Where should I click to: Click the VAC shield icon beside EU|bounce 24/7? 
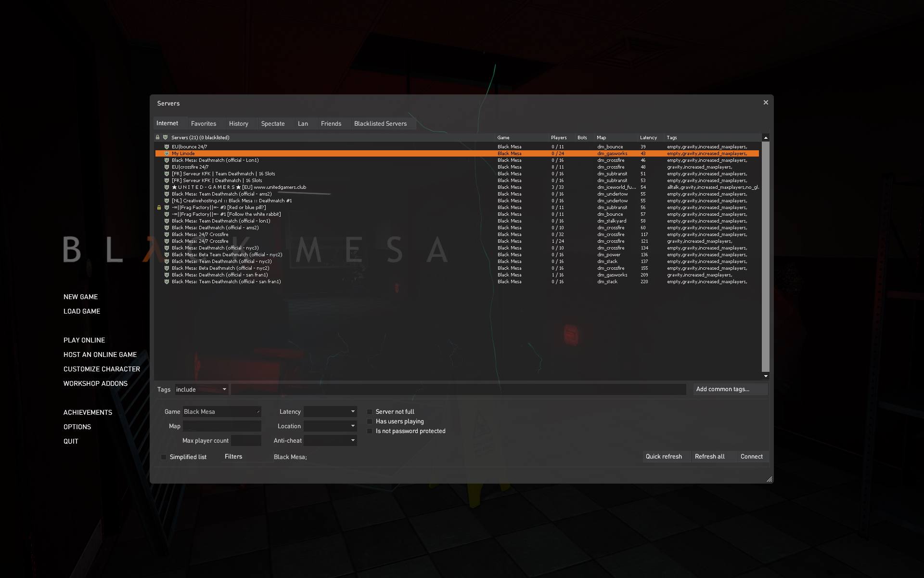coord(167,146)
